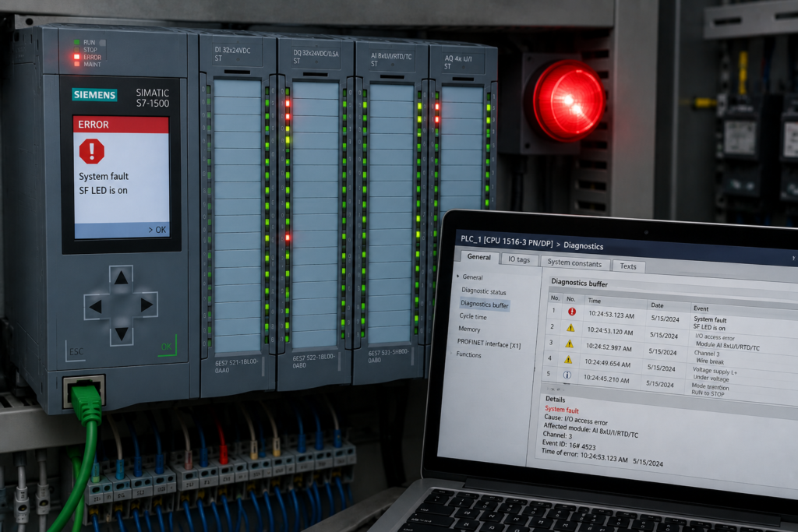Click warning icon at 10:24:49.654 AM row

point(567,360)
